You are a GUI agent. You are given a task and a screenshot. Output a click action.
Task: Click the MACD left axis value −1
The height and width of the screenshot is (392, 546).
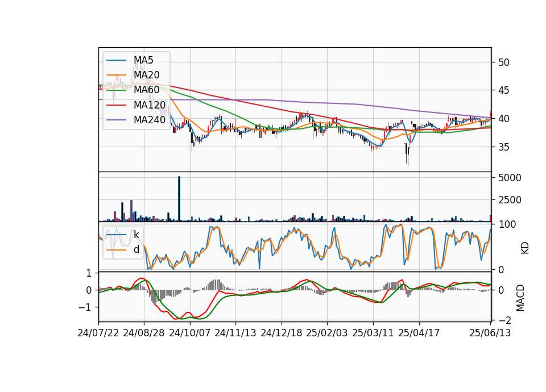(85, 307)
